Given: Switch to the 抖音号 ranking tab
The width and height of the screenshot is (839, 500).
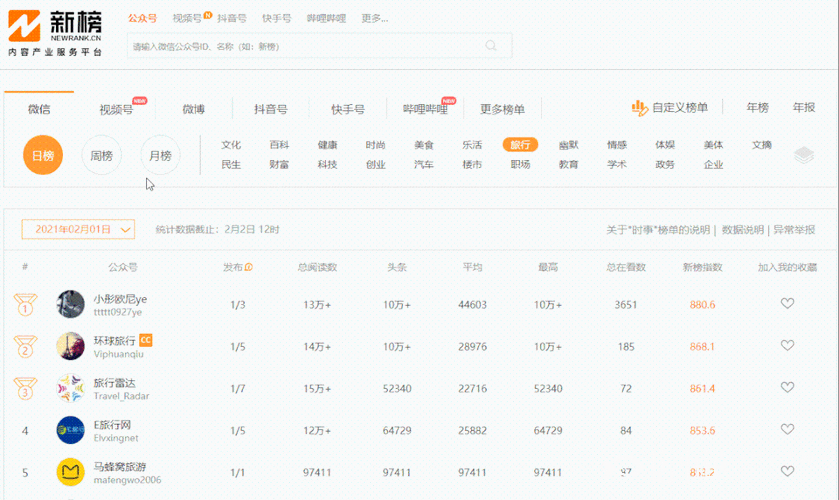Looking at the screenshot, I should [271, 109].
